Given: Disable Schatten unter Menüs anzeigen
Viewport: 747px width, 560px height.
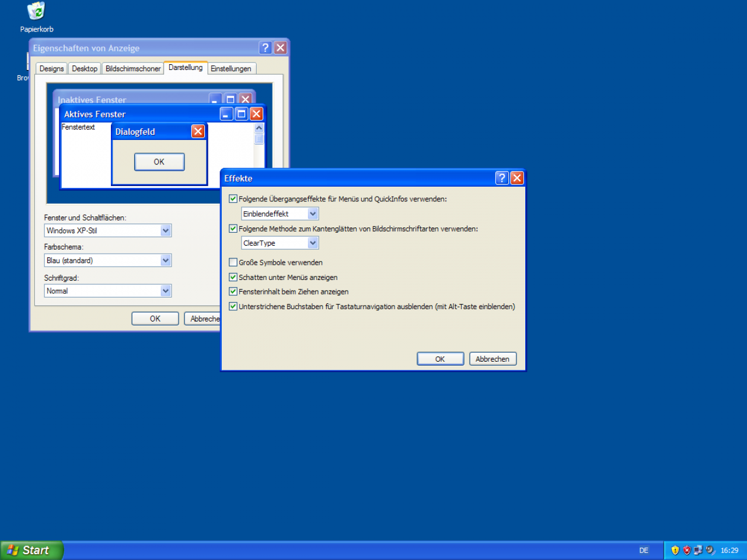Looking at the screenshot, I should (233, 277).
